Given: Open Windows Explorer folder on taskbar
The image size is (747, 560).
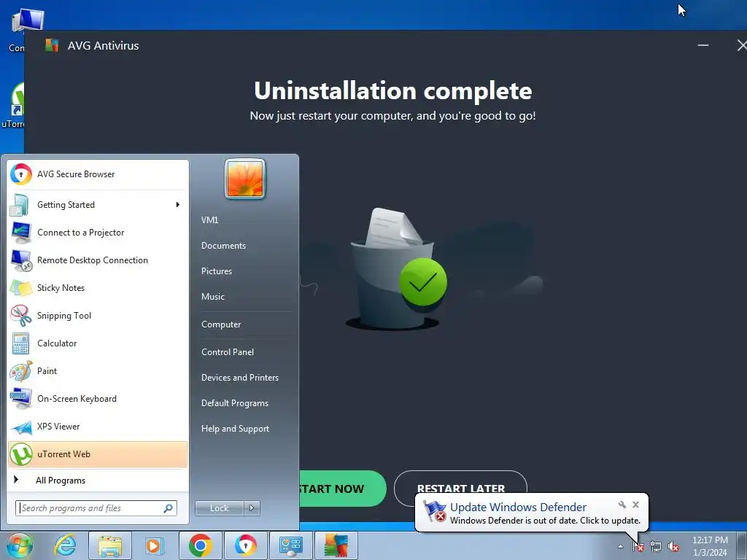Looking at the screenshot, I should 110,545.
